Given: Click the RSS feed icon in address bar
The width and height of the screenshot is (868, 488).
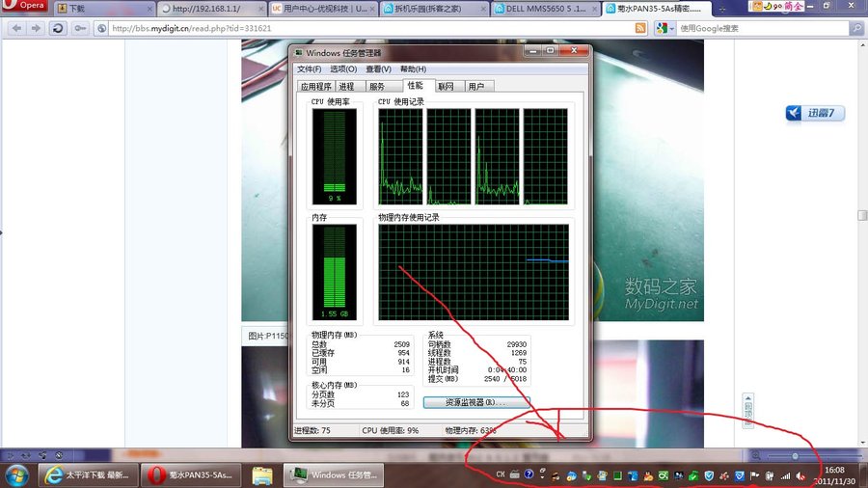Looking at the screenshot, I should [x=640, y=28].
